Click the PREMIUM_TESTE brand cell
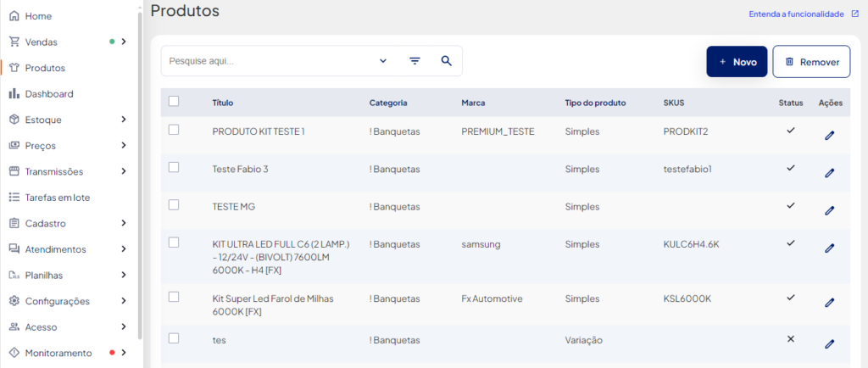 pyautogui.click(x=498, y=131)
